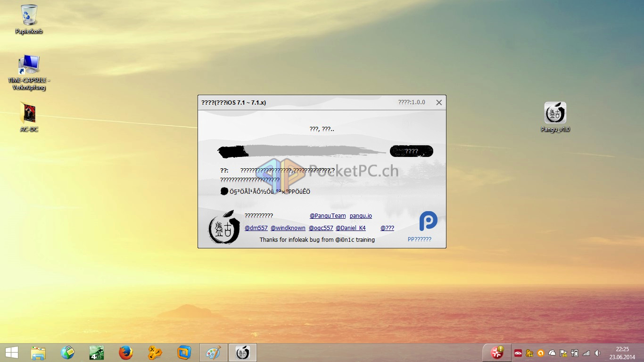This screenshot has height=362, width=644.
Task: Click the Pangu taskbar button
Action: (x=243, y=353)
